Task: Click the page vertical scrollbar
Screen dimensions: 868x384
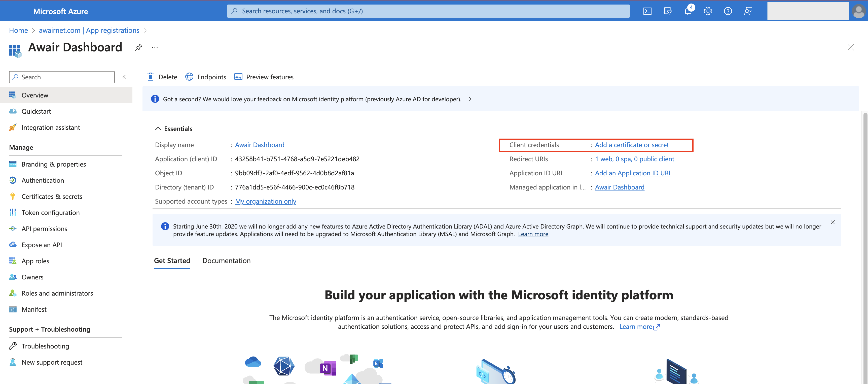Action: 865,248
